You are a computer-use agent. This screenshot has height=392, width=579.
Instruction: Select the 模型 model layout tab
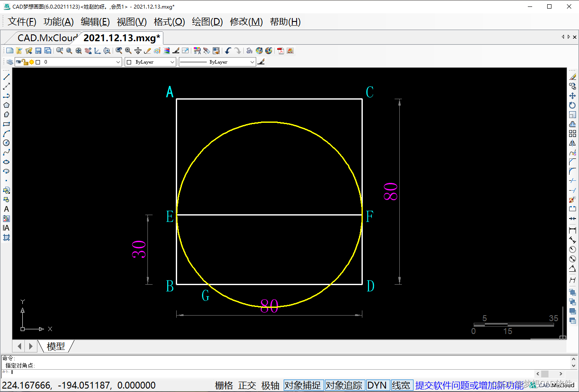point(56,346)
